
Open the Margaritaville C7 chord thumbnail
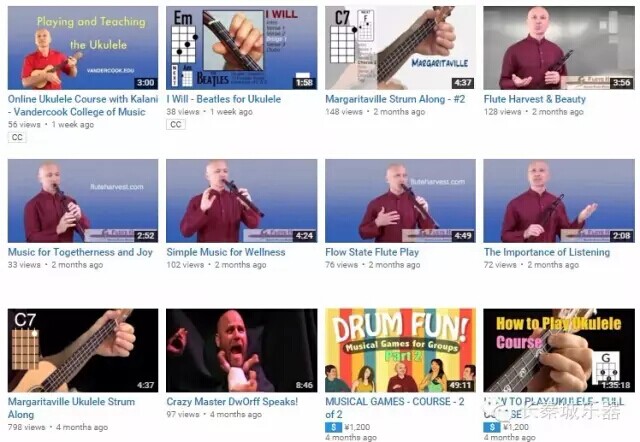click(x=400, y=47)
